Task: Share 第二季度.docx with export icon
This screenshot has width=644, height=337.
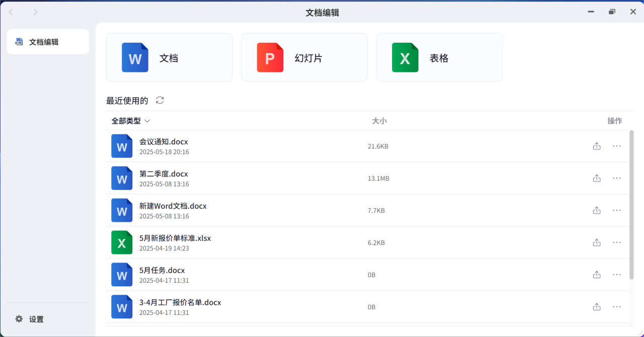Action: pyautogui.click(x=597, y=178)
